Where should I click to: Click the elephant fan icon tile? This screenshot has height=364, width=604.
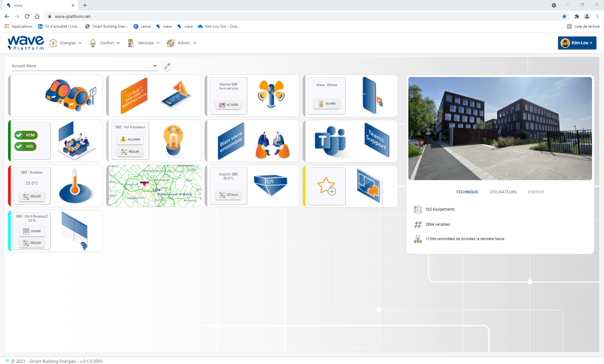271,94
